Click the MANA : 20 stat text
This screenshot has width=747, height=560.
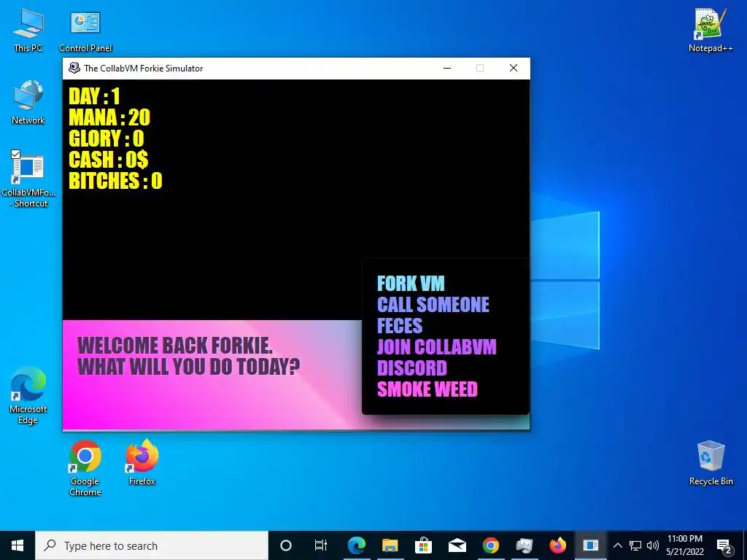(109, 117)
